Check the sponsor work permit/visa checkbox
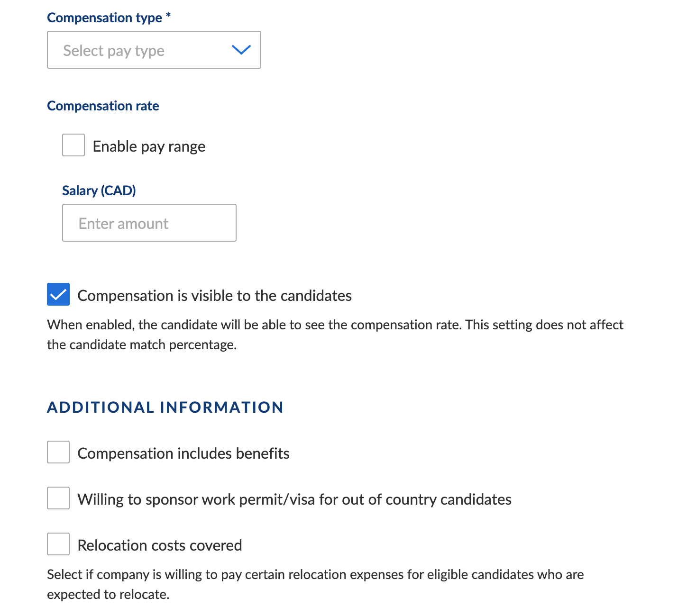The width and height of the screenshot is (696, 616). click(58, 498)
